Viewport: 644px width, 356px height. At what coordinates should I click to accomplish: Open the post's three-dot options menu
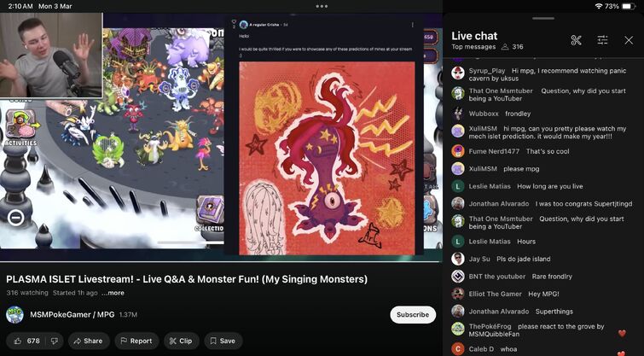click(412, 25)
